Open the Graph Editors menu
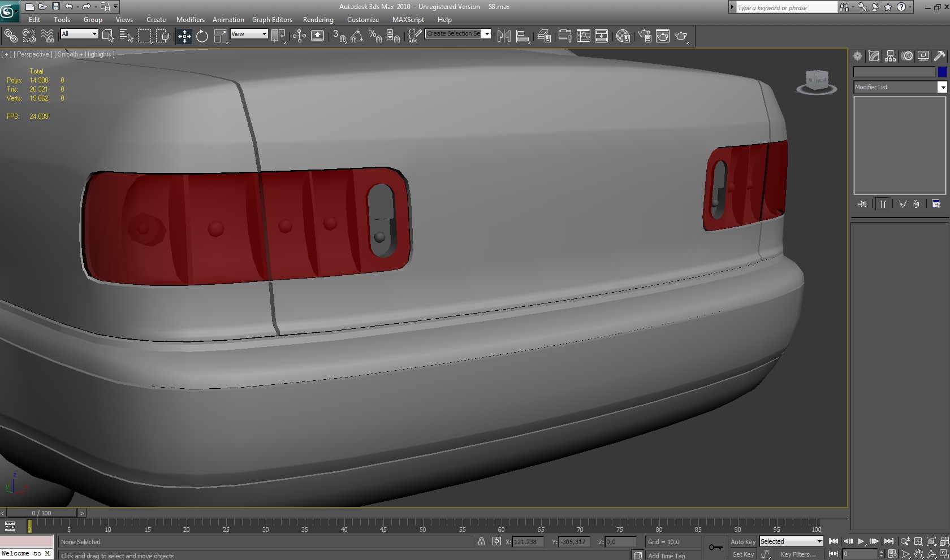Image resolution: width=950 pixels, height=560 pixels. (272, 20)
